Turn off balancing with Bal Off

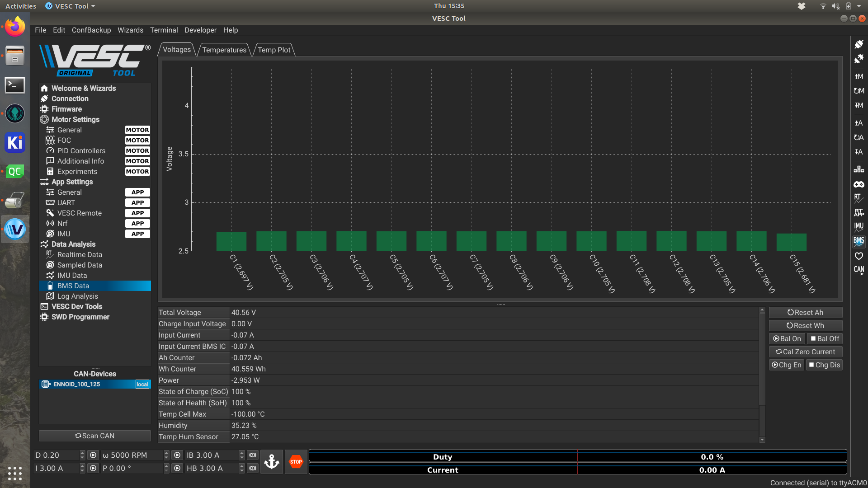(825, 338)
